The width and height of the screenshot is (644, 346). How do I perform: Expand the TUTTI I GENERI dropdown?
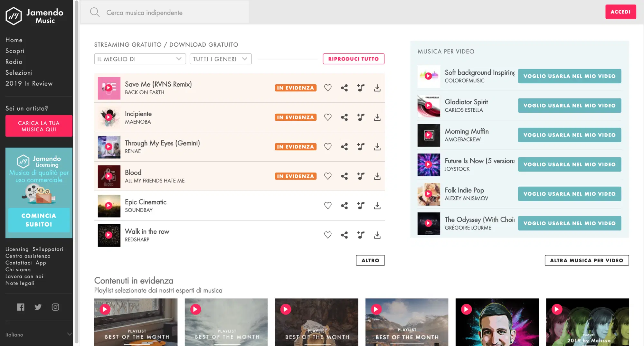click(220, 59)
